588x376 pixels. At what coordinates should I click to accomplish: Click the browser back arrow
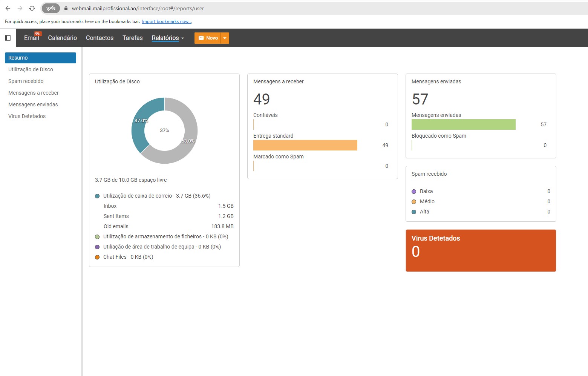click(x=8, y=8)
